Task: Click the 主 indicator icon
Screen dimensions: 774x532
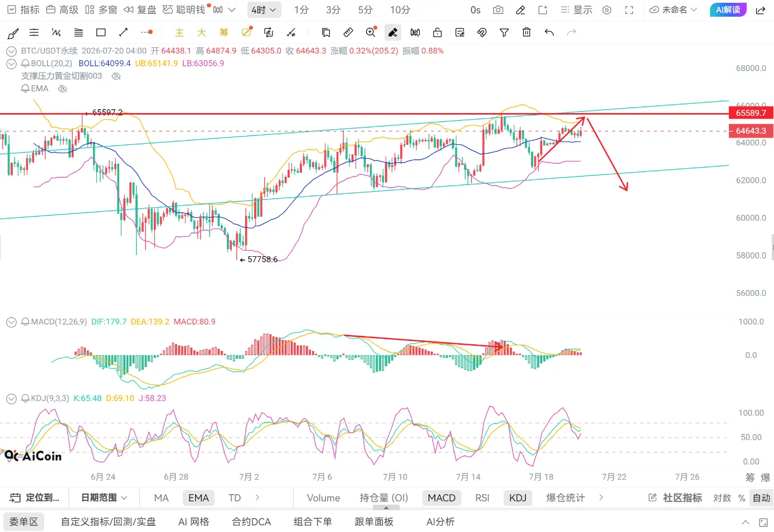Action: pos(179,33)
